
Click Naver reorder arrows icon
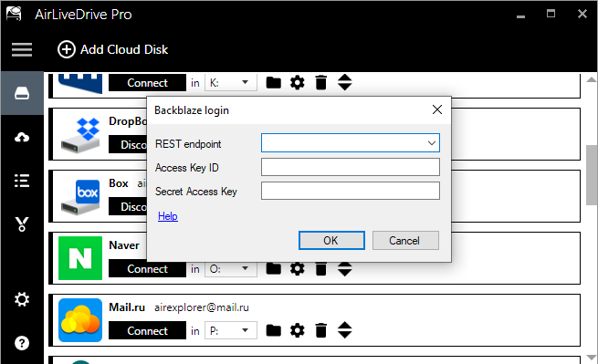345,269
